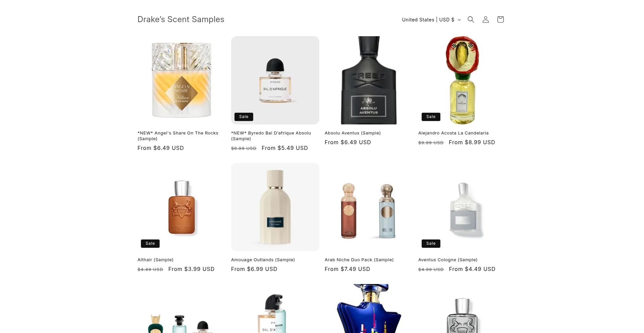Viewport: 644px width, 333px height.
Task: Open Arab Niche Duo Pack (Sample) link
Action: (359, 260)
